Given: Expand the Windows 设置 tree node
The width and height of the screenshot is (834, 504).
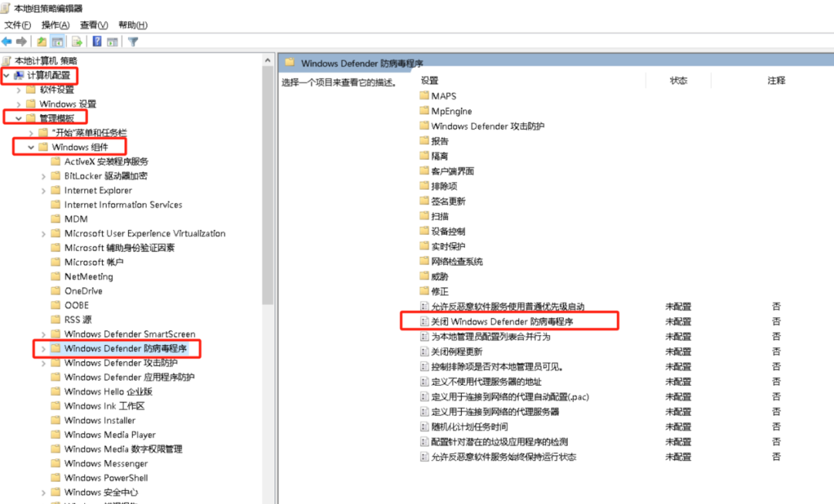Looking at the screenshot, I should pos(19,104).
